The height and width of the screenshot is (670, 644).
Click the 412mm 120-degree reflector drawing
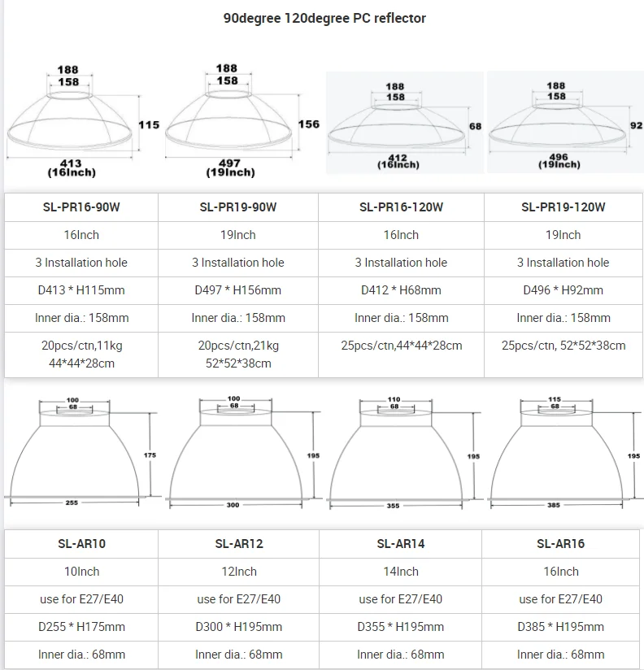pyautogui.click(x=405, y=123)
